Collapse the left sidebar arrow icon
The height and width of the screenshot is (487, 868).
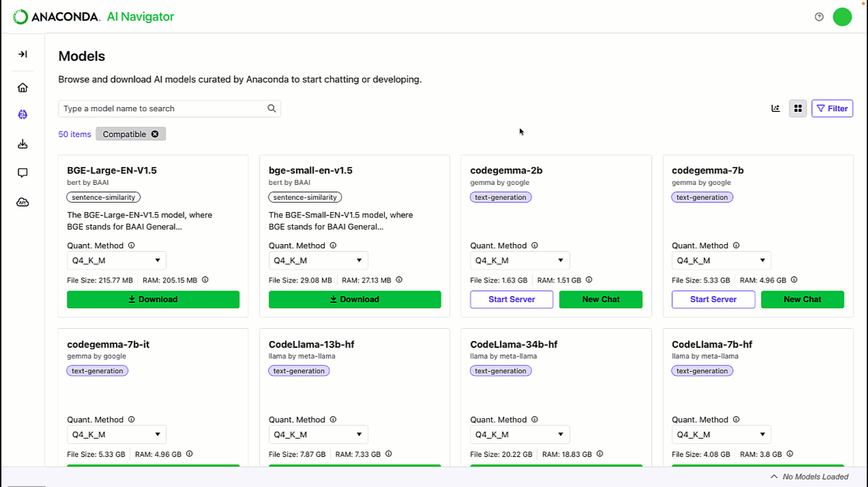pos(23,54)
